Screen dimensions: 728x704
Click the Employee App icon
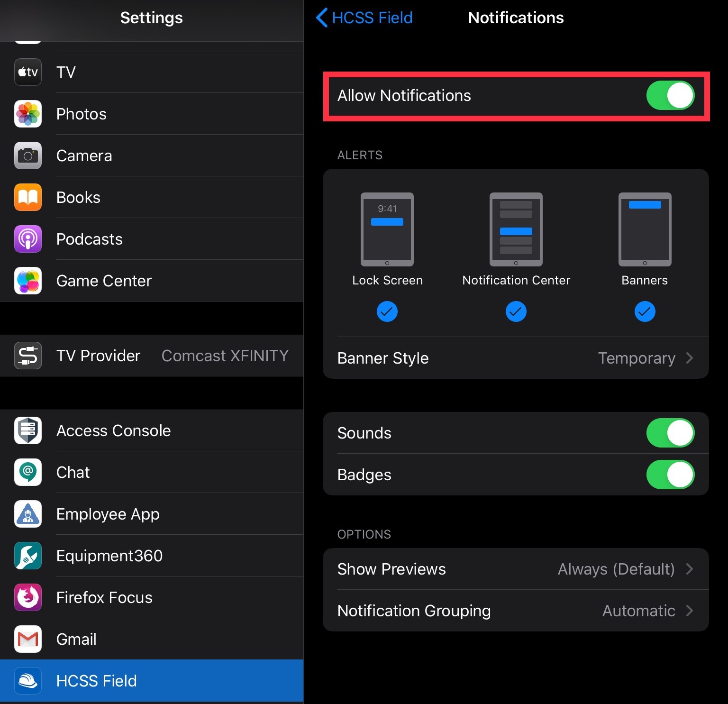27,514
